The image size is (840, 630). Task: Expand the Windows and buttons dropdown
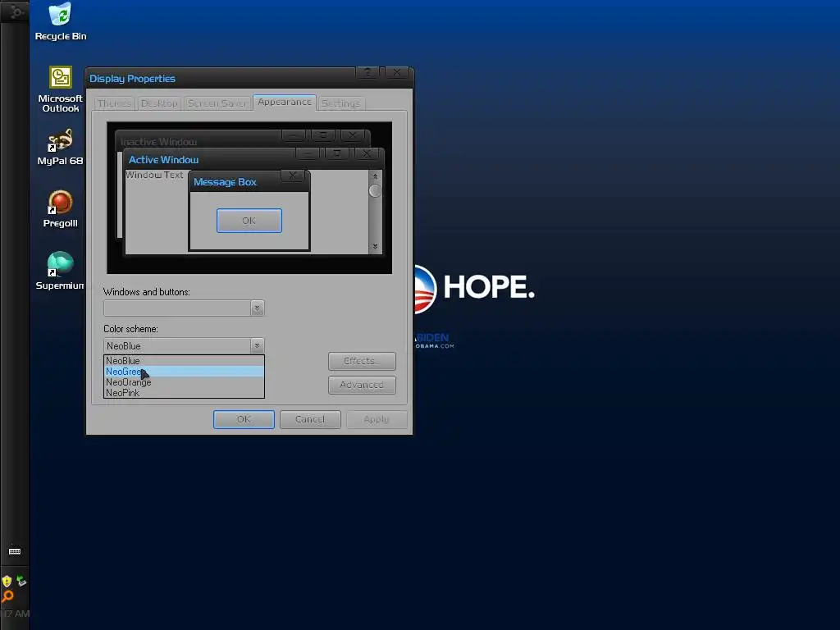point(257,308)
